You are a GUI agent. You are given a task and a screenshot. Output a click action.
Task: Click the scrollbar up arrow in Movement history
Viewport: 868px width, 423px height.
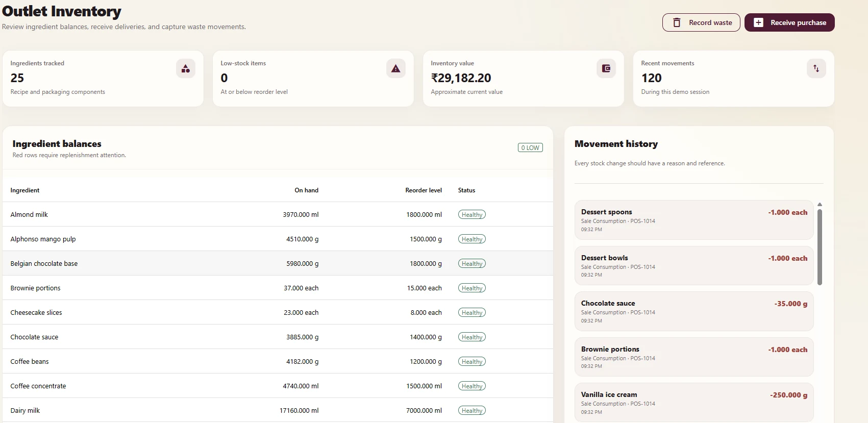point(820,204)
